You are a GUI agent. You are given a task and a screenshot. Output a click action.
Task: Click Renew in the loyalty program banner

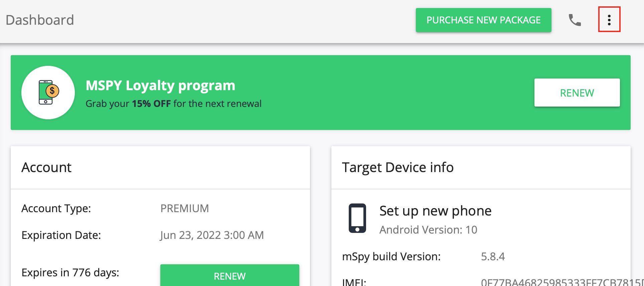click(577, 93)
